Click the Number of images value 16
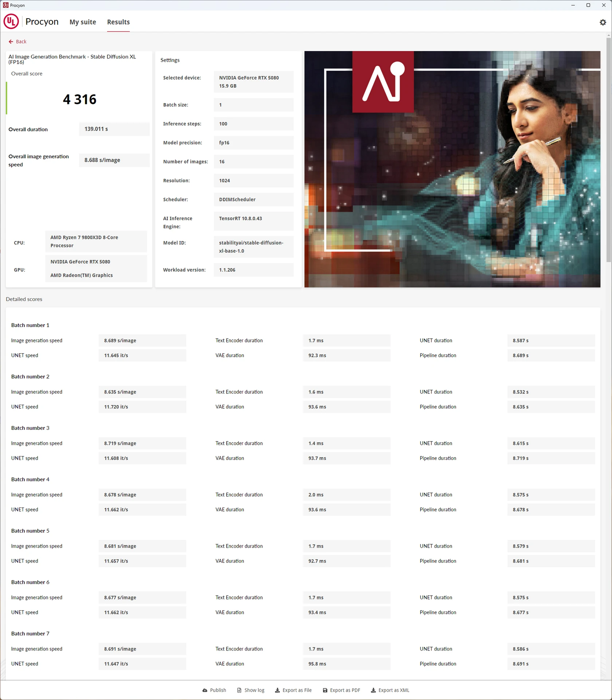The height and width of the screenshot is (700, 612). 254,162
